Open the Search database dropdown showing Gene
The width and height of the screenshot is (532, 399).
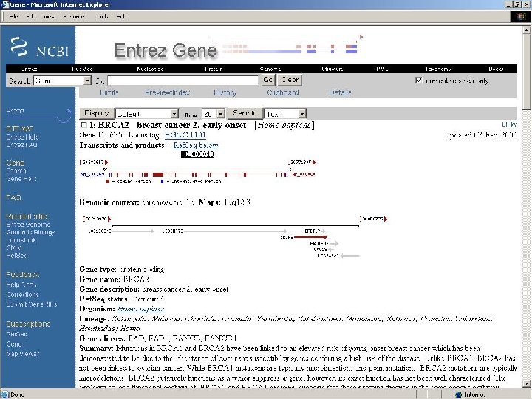87,81
